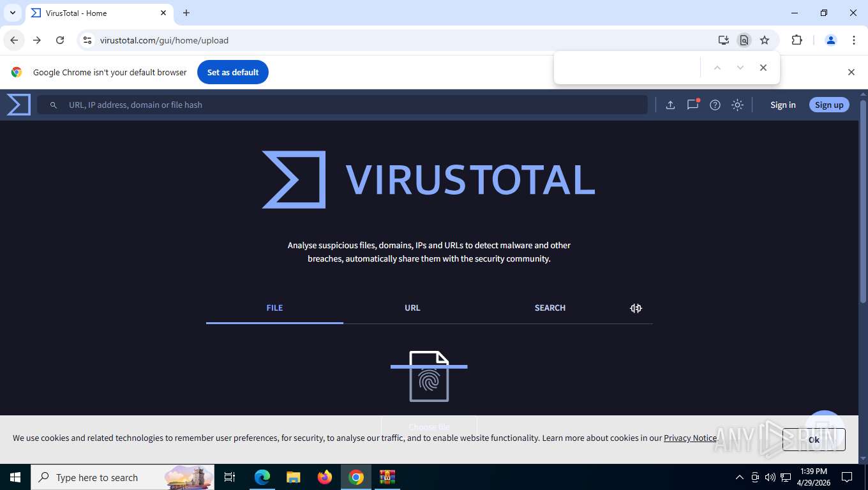The width and height of the screenshot is (868, 490).
Task: Go to next find result
Action: pyautogui.click(x=740, y=68)
